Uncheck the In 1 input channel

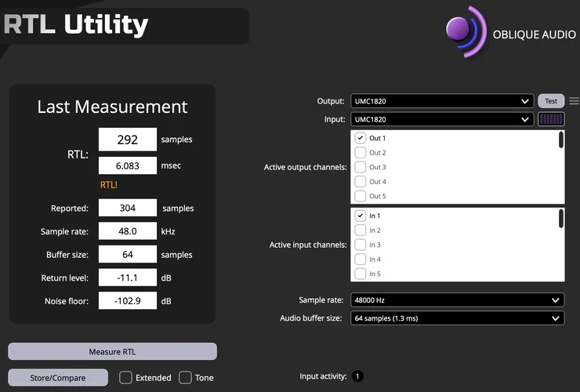361,216
